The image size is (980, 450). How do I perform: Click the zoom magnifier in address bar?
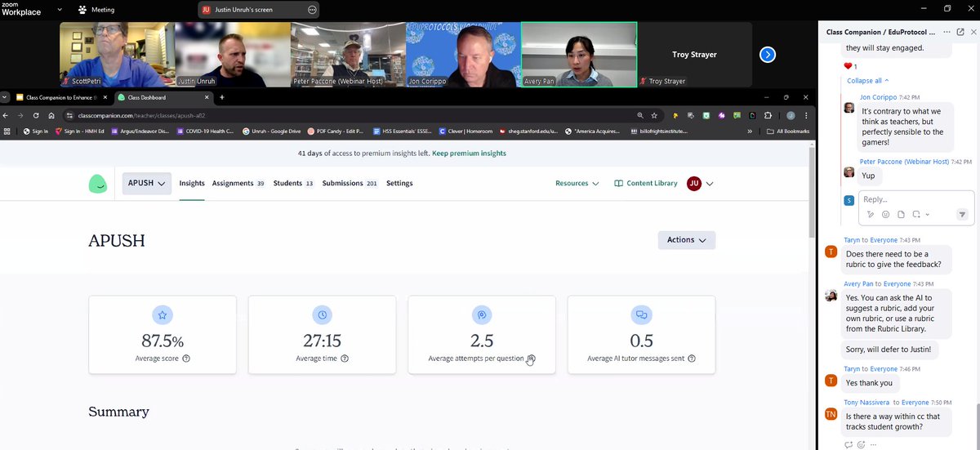639,116
